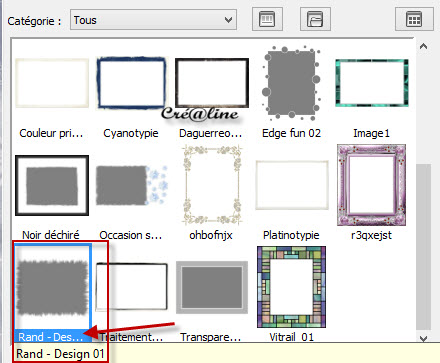Choose the Vitrail 01 stained glass frame
The image size is (440, 363).
[x=292, y=287]
